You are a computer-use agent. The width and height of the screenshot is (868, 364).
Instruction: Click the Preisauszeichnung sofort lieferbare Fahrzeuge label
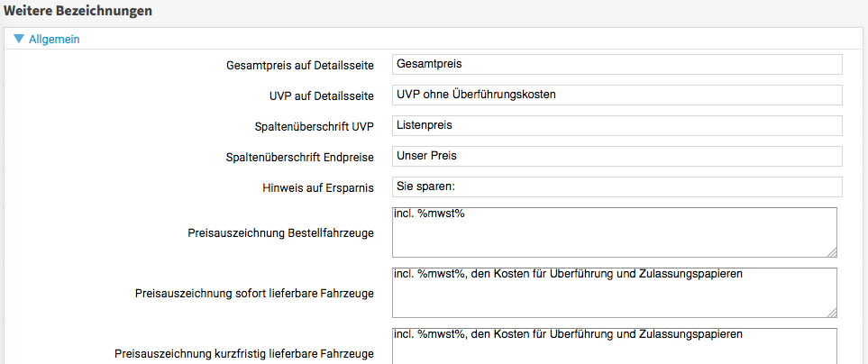click(x=254, y=293)
